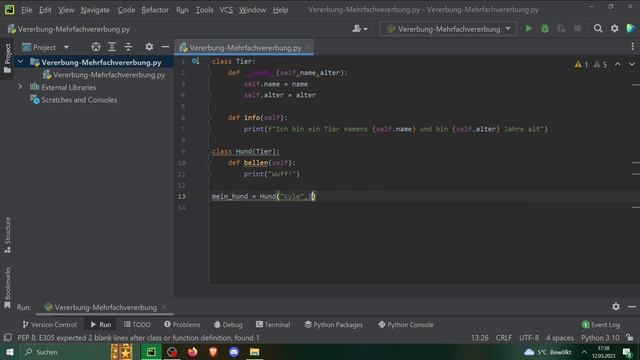
Task: Open the TODO tool window
Action: click(137, 324)
